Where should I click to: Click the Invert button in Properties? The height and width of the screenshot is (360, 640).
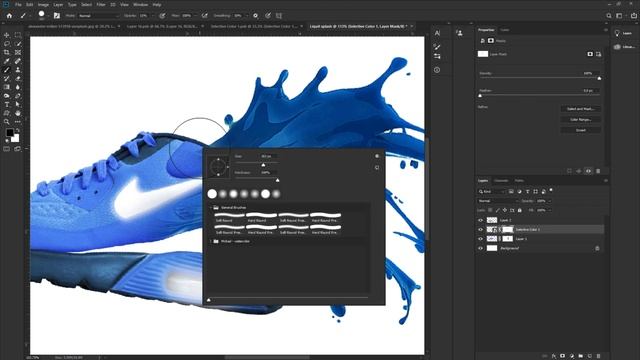point(580,130)
